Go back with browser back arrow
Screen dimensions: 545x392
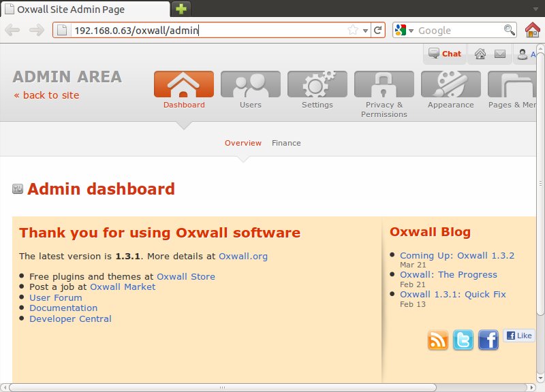pyautogui.click(x=13, y=30)
